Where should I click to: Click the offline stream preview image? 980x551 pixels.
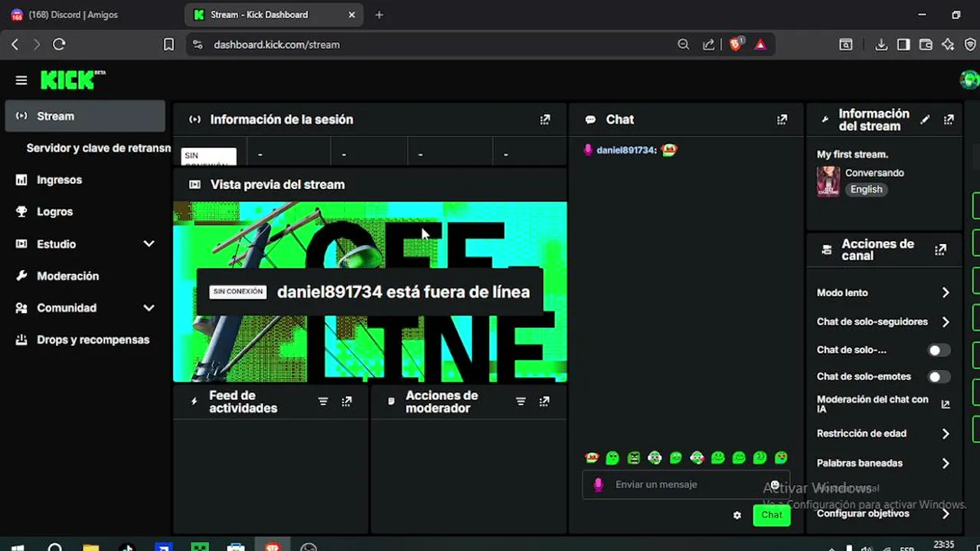point(370,292)
